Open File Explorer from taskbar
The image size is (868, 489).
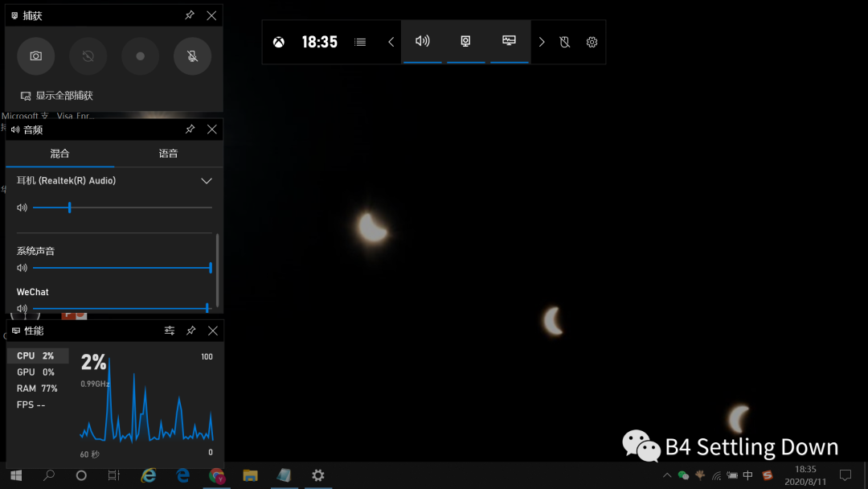tap(250, 475)
